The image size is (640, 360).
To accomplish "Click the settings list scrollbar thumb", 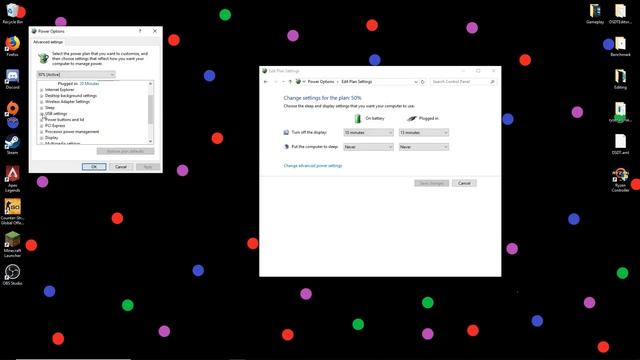I will click(x=151, y=108).
